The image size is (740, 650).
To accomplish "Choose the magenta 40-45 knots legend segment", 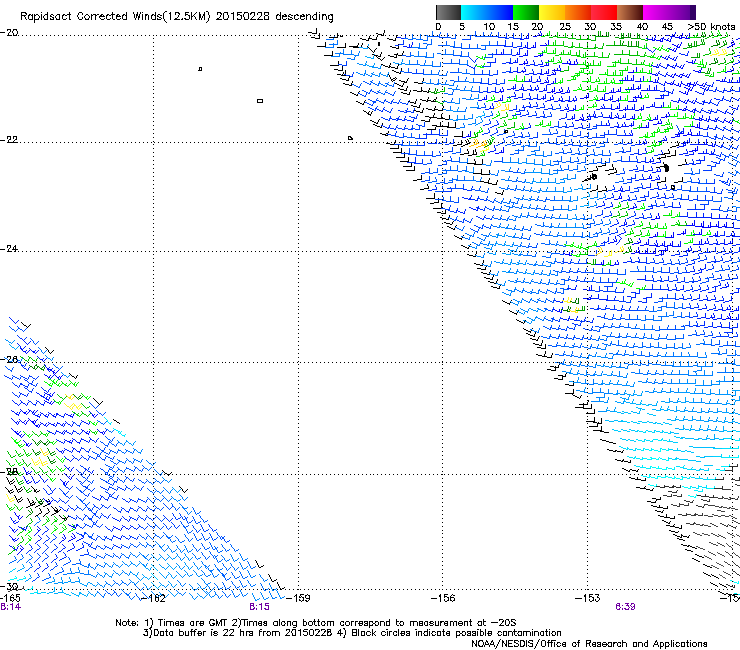I will (656, 12).
